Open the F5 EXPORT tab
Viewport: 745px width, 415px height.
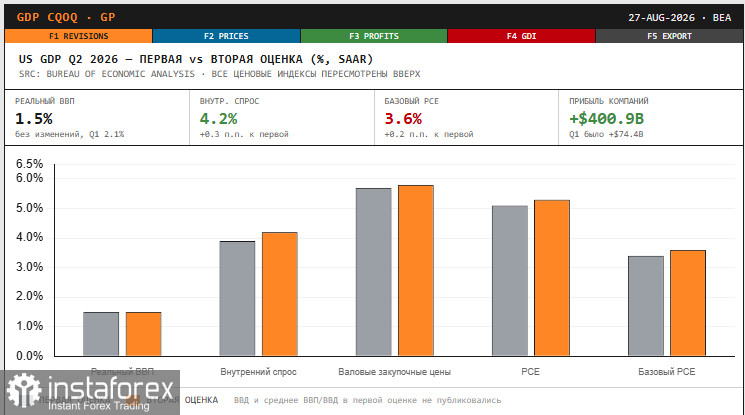(x=669, y=36)
